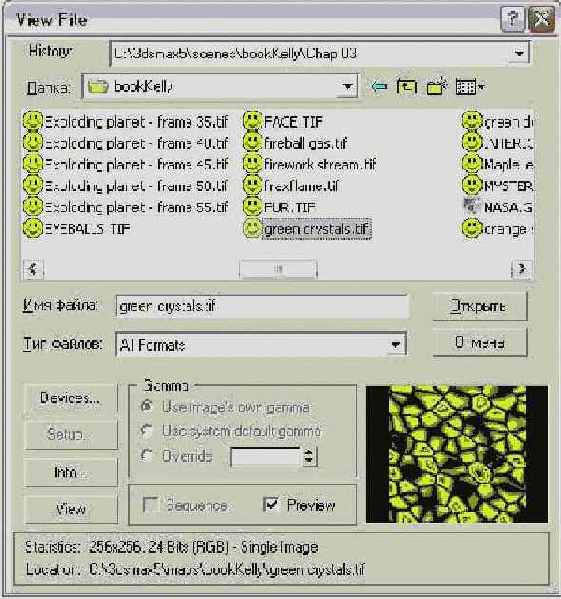
Task: Toggle the Preview checkbox
Action: click(x=271, y=504)
